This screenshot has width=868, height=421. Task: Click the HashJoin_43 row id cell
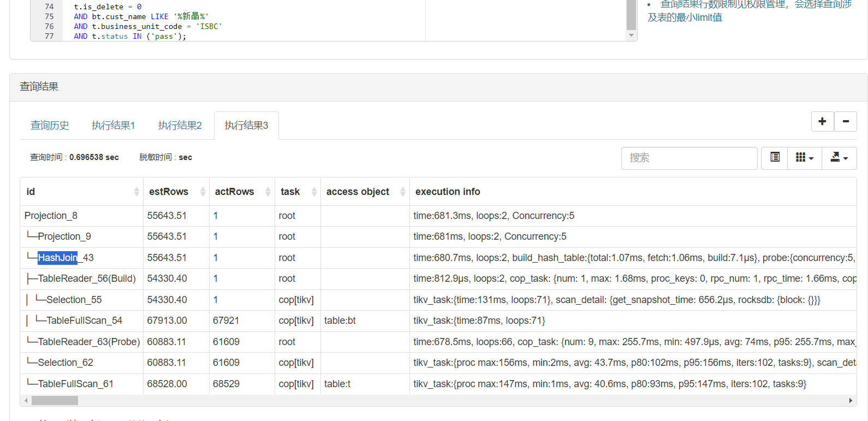pyautogui.click(x=66, y=258)
